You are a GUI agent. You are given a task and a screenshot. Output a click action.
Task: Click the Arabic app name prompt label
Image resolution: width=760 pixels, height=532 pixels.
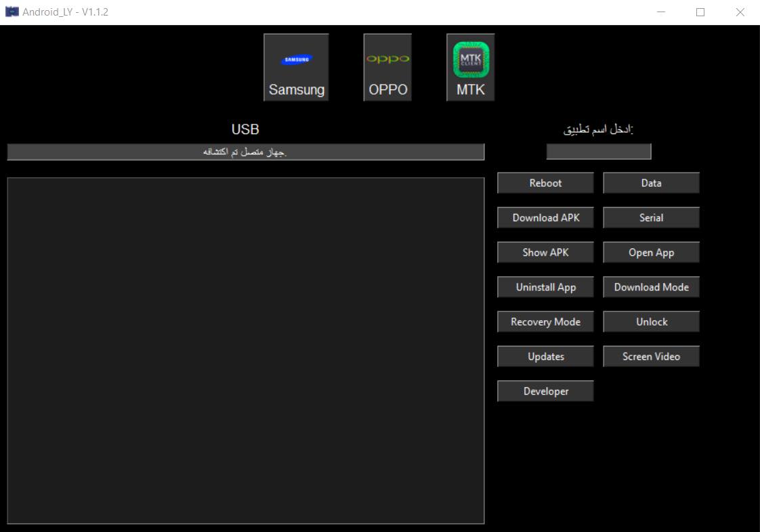click(x=598, y=129)
